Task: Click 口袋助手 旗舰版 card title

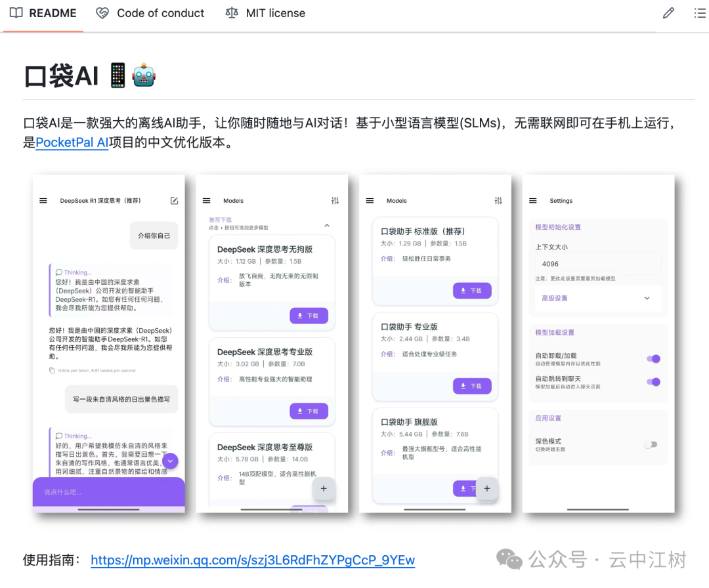Action: 409,422
